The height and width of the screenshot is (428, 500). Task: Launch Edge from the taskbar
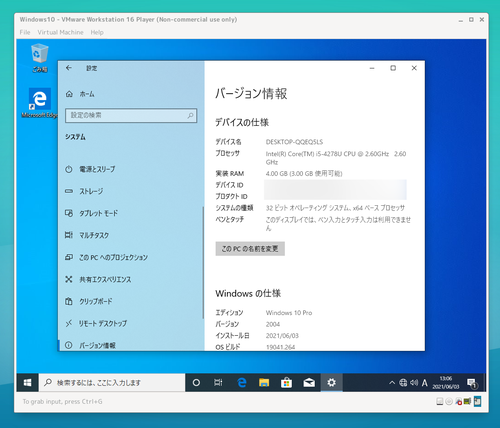click(242, 383)
